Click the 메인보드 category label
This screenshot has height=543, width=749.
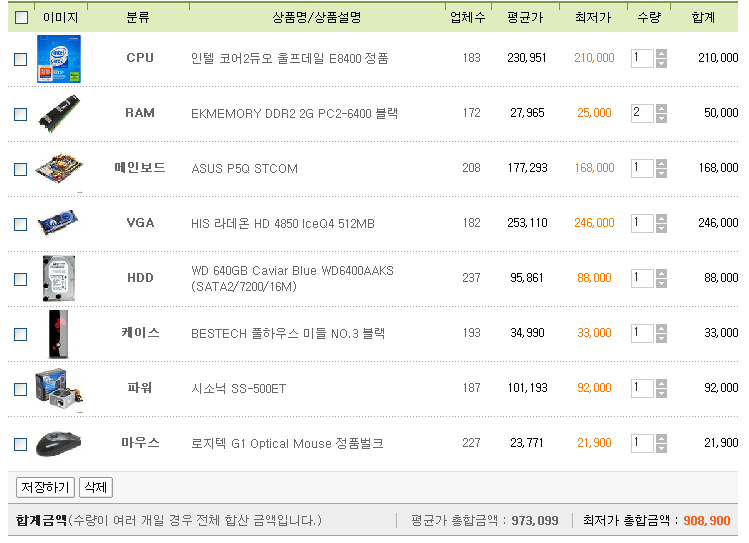[139, 168]
